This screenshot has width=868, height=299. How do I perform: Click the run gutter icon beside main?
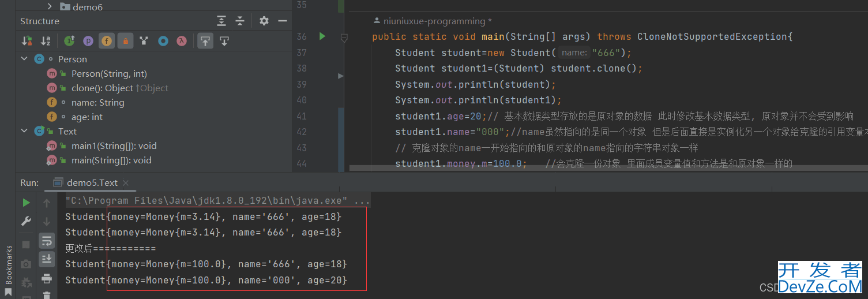click(322, 36)
